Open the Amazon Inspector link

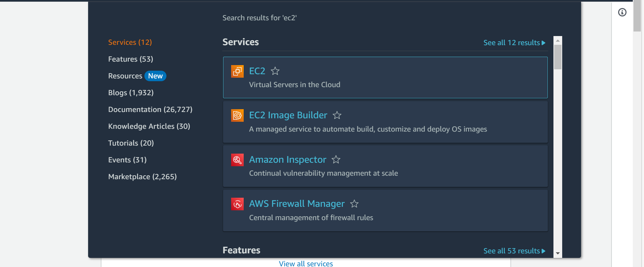pos(288,160)
